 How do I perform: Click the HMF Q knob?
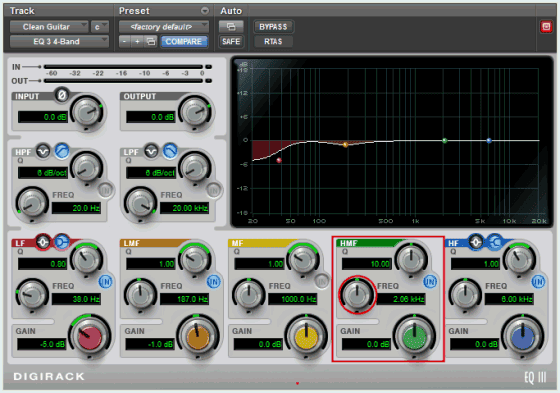tap(411, 259)
